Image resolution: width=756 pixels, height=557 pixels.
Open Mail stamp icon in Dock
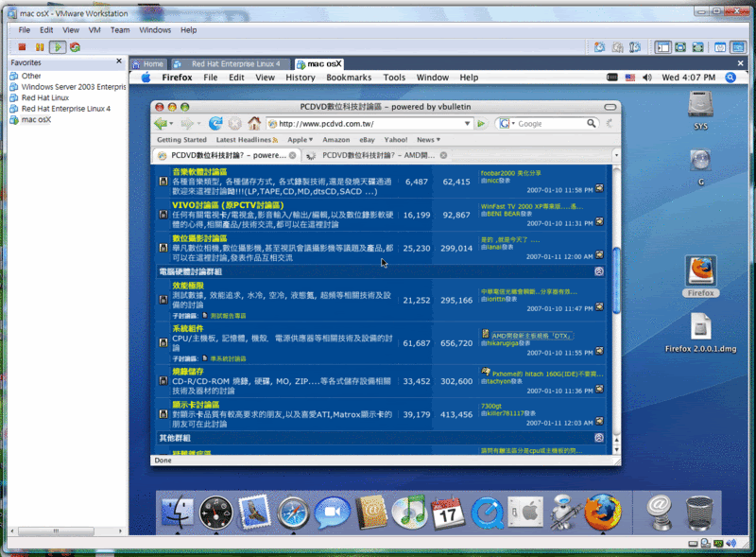pyautogui.click(x=254, y=512)
